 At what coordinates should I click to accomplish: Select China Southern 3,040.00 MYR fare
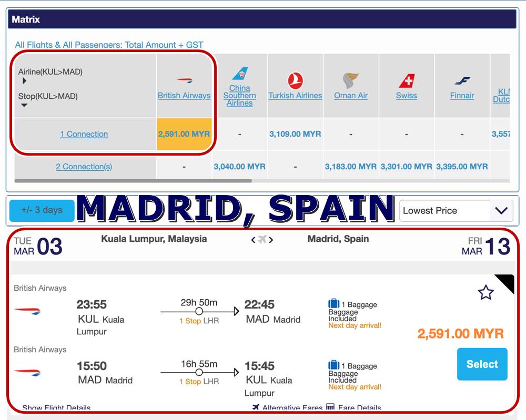239,167
